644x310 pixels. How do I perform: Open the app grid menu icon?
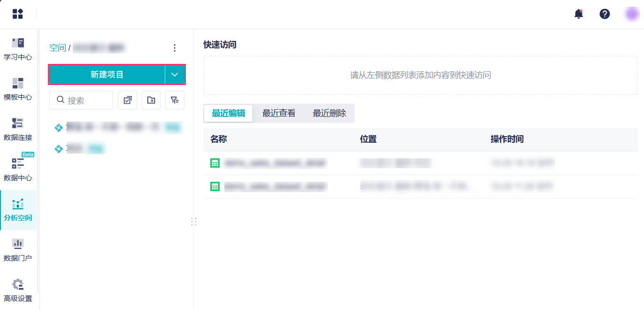click(18, 14)
